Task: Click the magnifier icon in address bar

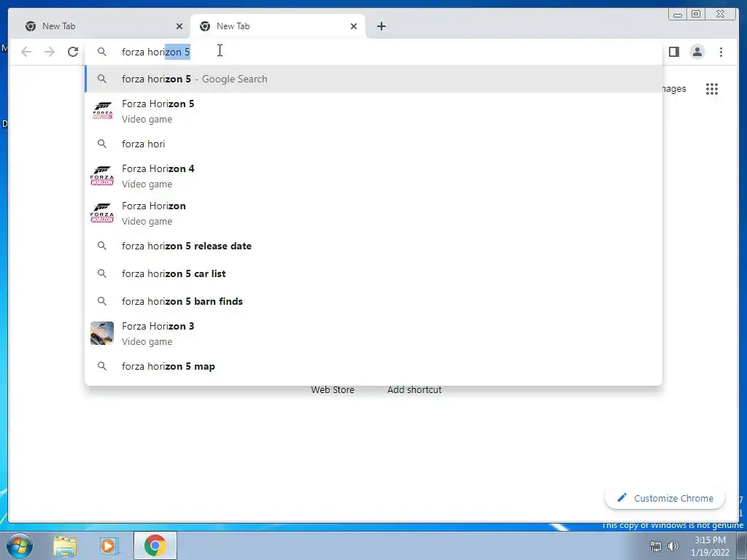Action: 102,52
